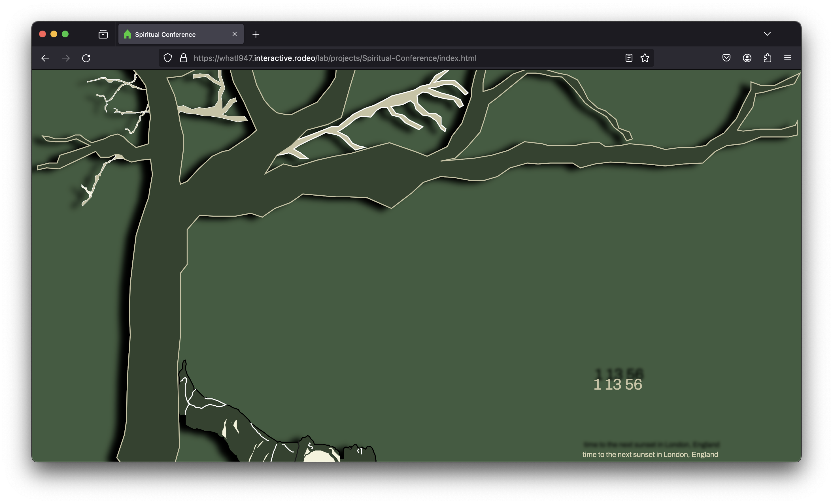Viewport: 833px width, 504px height.
Task: Click the forward navigation arrow
Action: 66,58
